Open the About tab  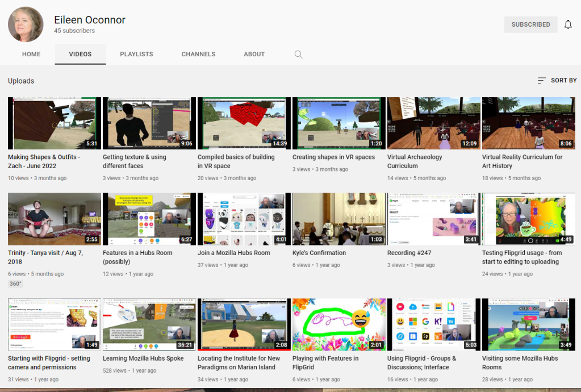tap(254, 55)
